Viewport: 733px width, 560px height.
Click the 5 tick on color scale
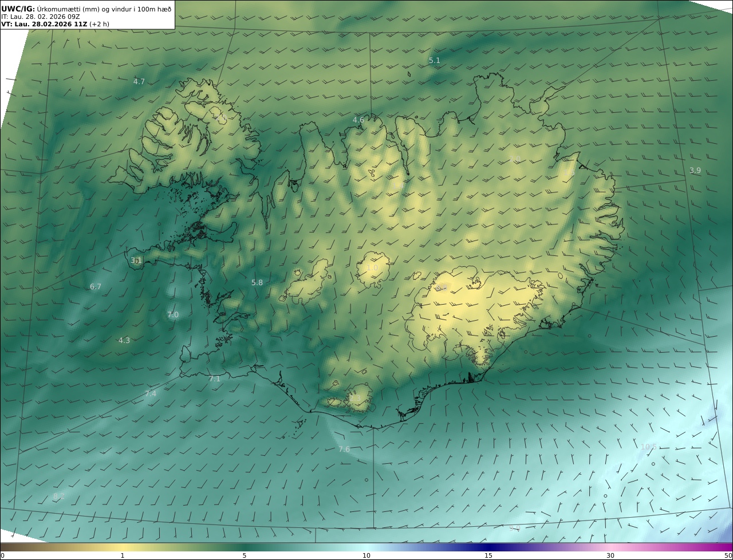(x=245, y=555)
